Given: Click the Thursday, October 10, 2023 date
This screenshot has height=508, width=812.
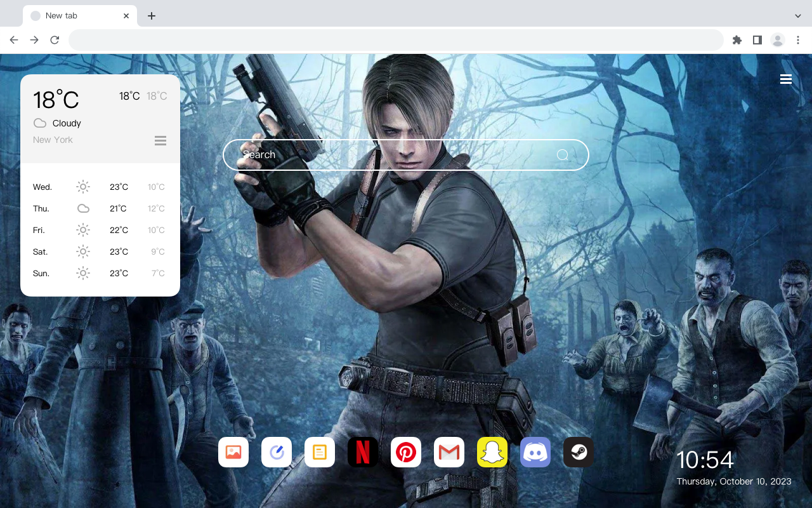Looking at the screenshot, I should (734, 481).
